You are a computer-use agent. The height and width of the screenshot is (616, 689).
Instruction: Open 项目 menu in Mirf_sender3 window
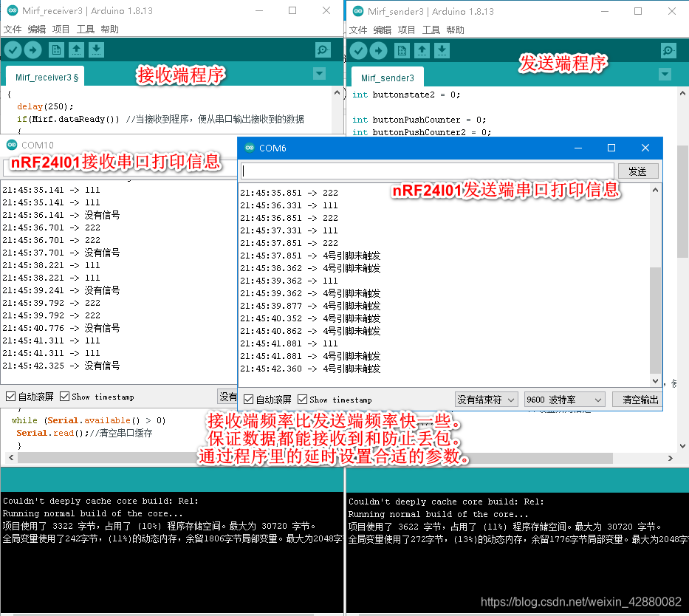click(406, 30)
